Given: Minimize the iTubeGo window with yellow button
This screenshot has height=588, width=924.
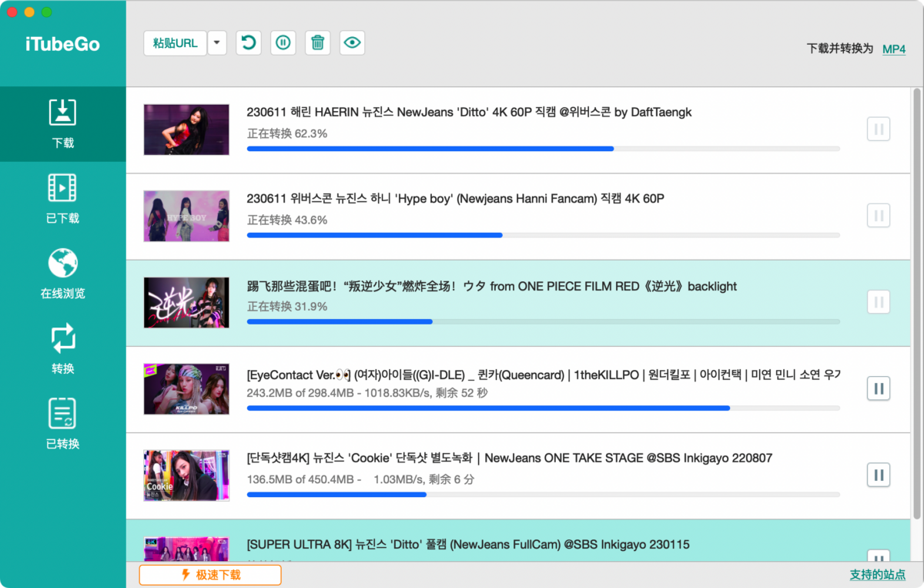Looking at the screenshot, I should (x=29, y=12).
